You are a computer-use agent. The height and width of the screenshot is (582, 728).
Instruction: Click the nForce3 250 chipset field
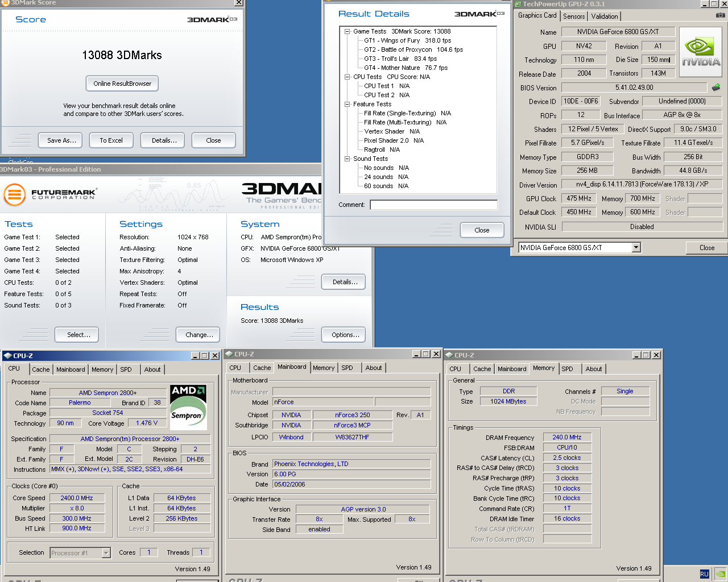pos(353,415)
